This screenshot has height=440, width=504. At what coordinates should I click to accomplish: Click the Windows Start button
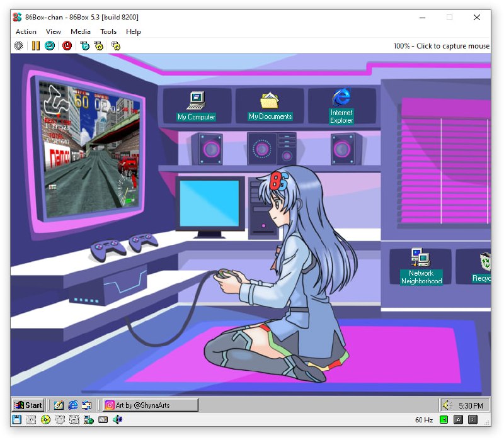point(28,405)
